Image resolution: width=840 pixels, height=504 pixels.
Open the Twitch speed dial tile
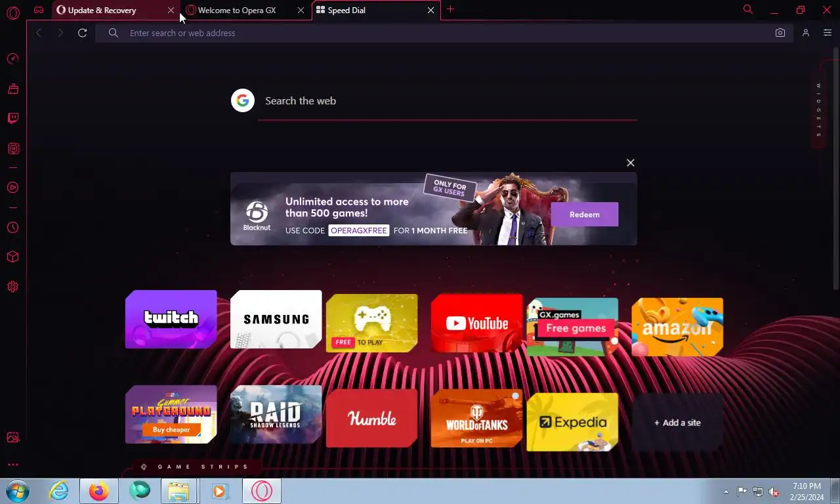171,320
